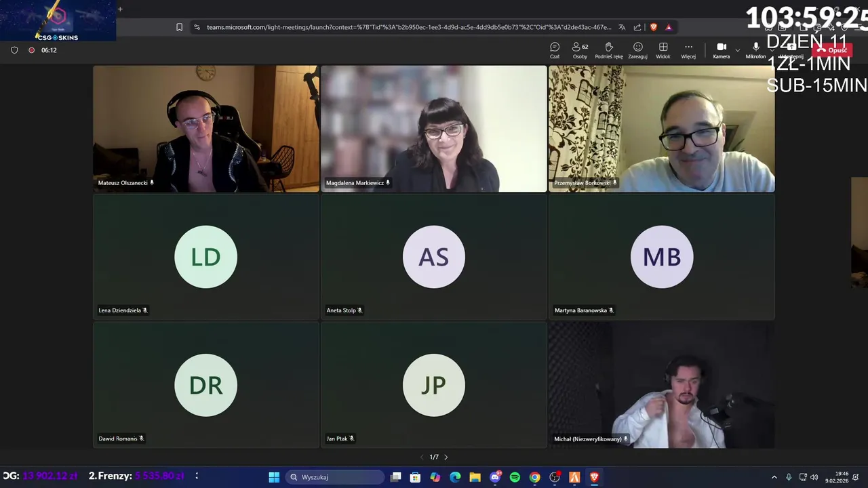Open the page translate icon
Screen dimensions: 868x488
coord(622,27)
